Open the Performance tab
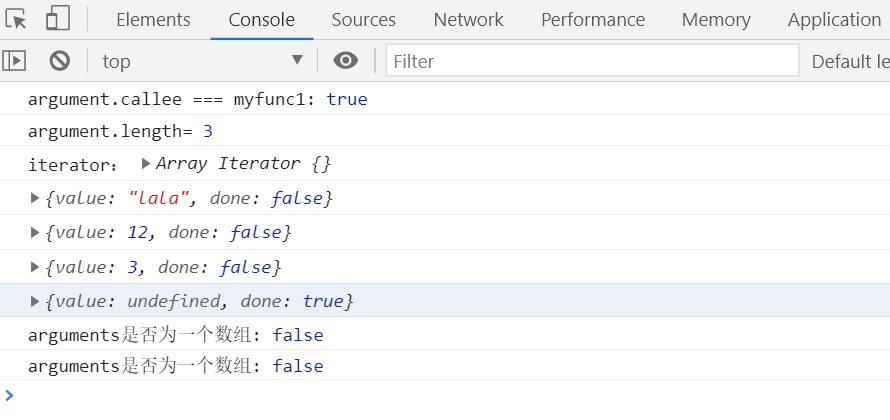Viewport: 890px width, 420px height. 593,20
